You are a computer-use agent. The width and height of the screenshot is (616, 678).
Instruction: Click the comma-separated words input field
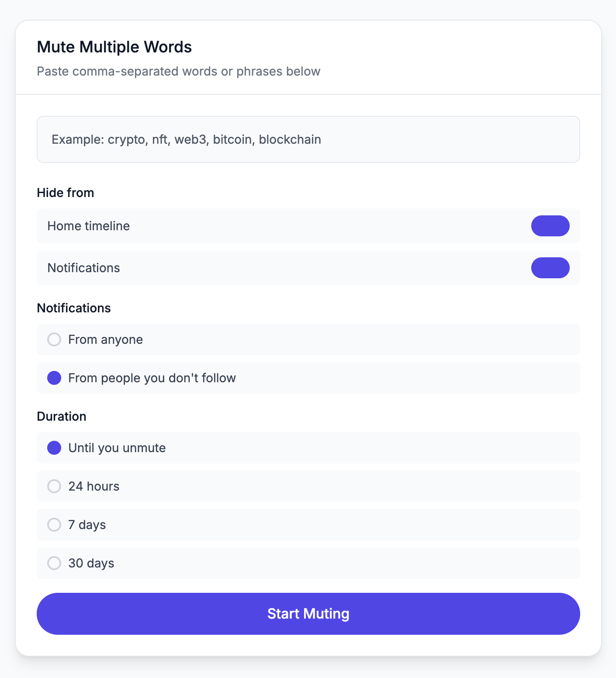point(308,139)
